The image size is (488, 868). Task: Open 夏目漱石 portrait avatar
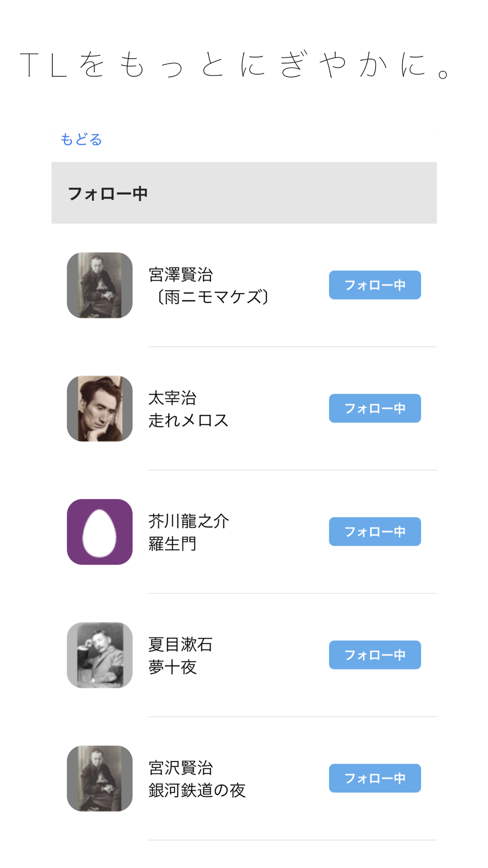100,655
